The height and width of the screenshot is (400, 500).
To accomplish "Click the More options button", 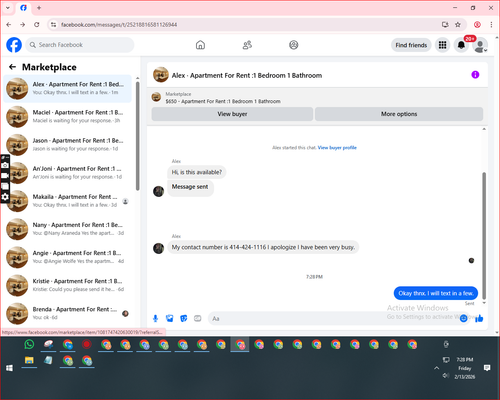I will [399, 114].
